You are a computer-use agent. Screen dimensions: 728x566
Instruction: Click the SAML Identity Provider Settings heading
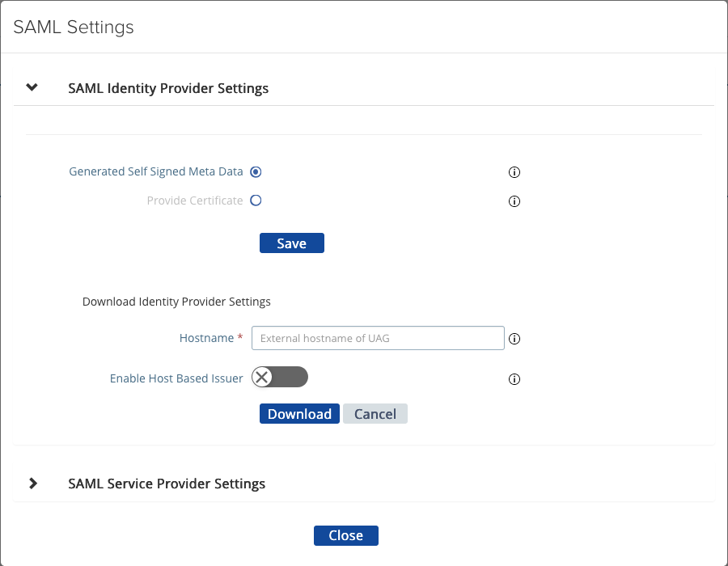point(168,88)
